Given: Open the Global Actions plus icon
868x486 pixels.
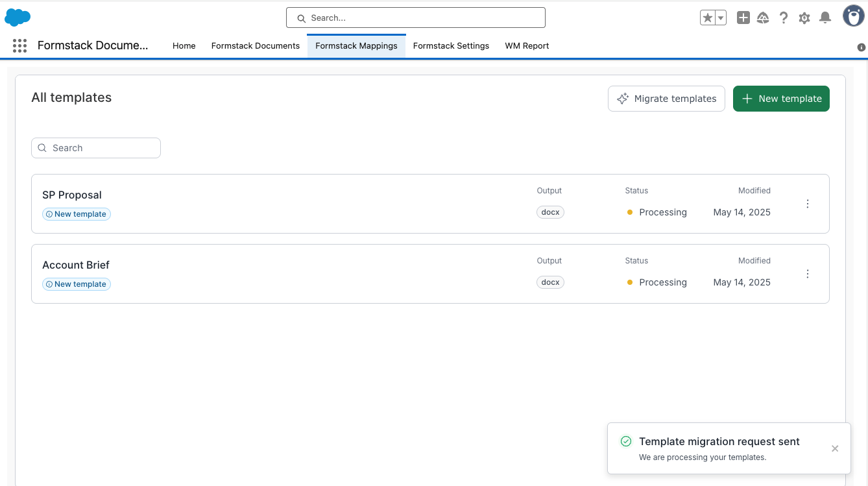Looking at the screenshot, I should (x=743, y=18).
